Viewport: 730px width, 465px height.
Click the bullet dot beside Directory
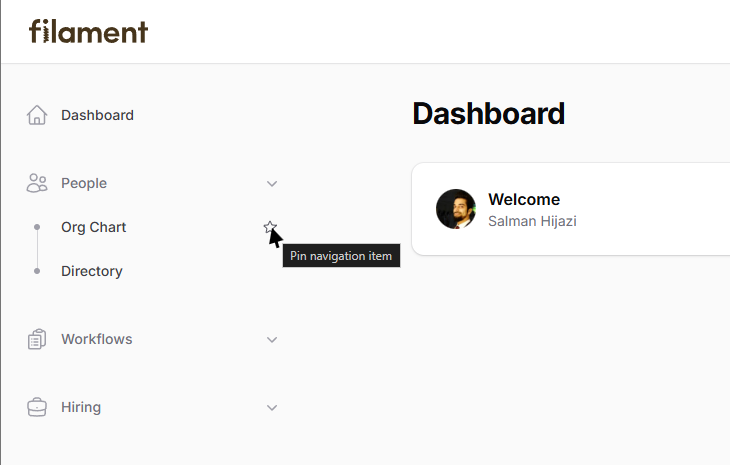click(x=37, y=271)
